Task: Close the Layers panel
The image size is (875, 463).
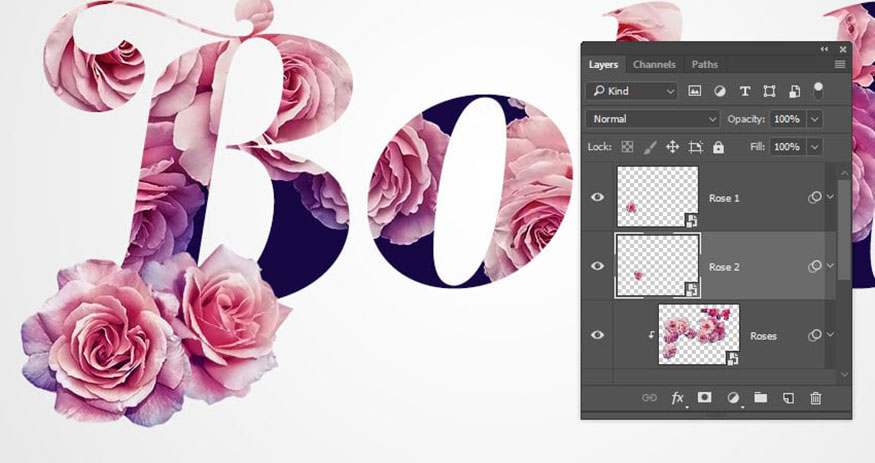Action: (x=843, y=49)
